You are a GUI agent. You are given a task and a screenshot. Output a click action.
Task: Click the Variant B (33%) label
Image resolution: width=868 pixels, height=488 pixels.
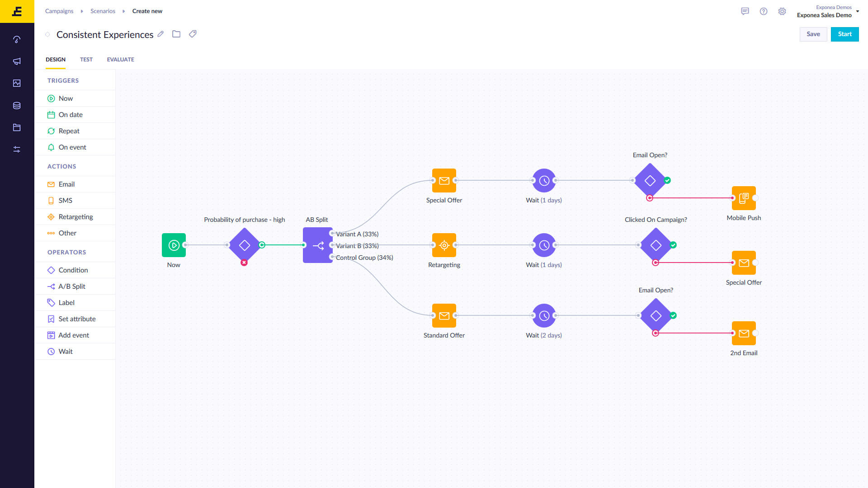(x=357, y=246)
